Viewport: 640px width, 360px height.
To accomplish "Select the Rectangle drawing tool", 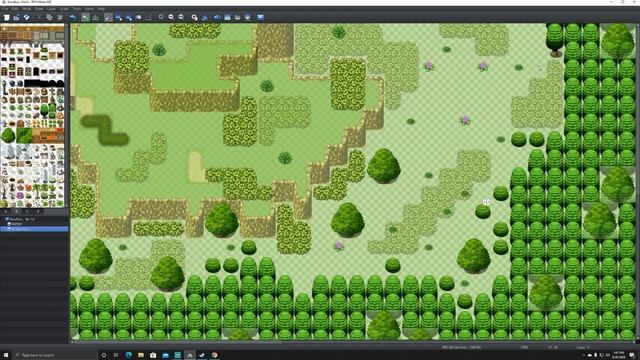I will click(x=118, y=17).
